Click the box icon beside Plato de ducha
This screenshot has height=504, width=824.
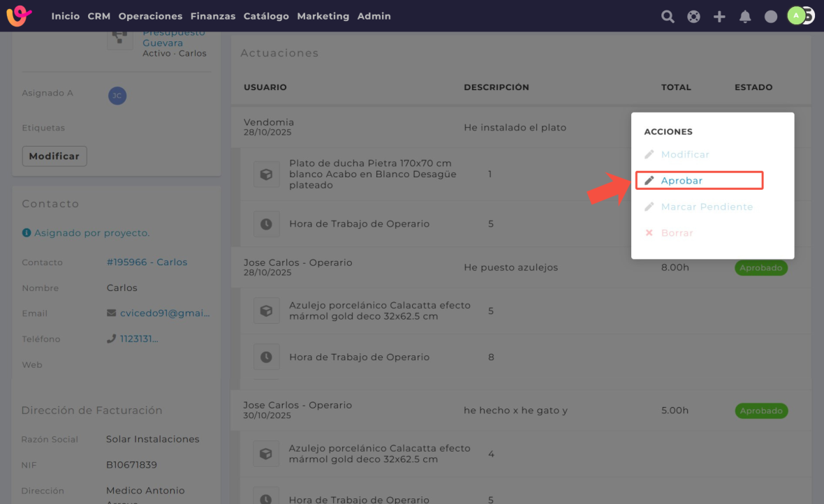click(266, 175)
